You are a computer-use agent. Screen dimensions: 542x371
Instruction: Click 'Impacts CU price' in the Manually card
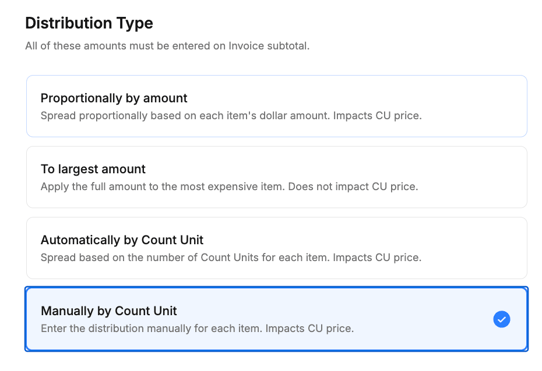coord(309,328)
